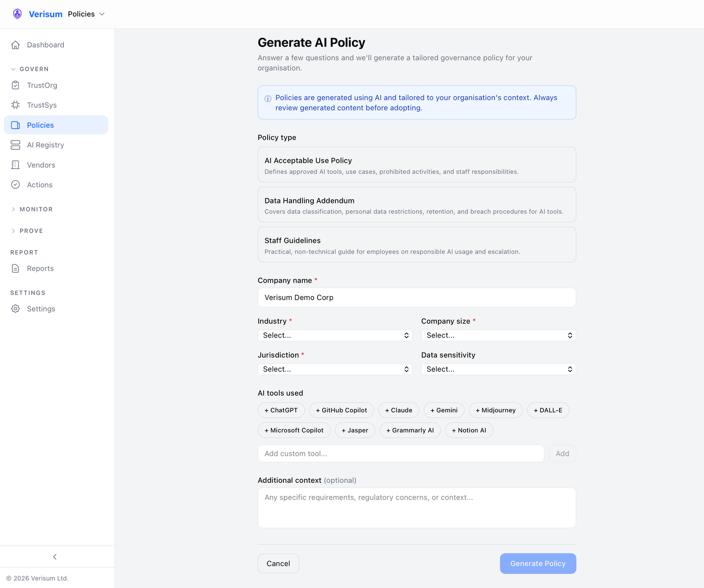Select the Staff Guidelines policy type
704x588 pixels.
click(417, 245)
